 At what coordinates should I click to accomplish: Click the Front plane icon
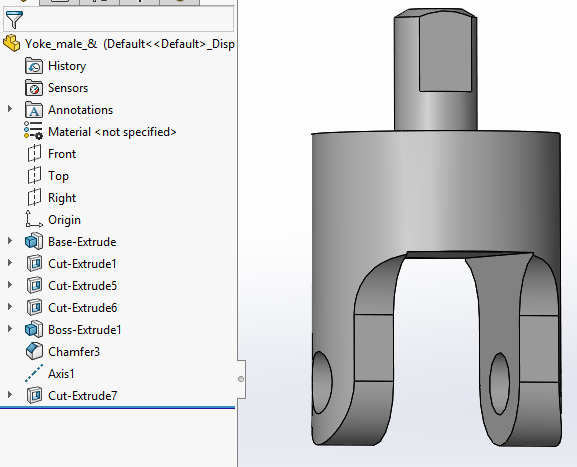pyautogui.click(x=34, y=153)
